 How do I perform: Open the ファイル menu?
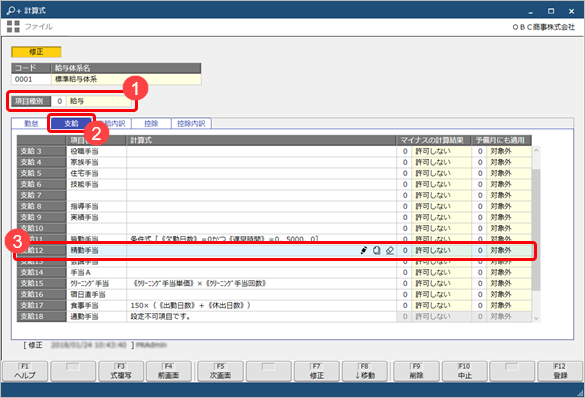(x=38, y=26)
